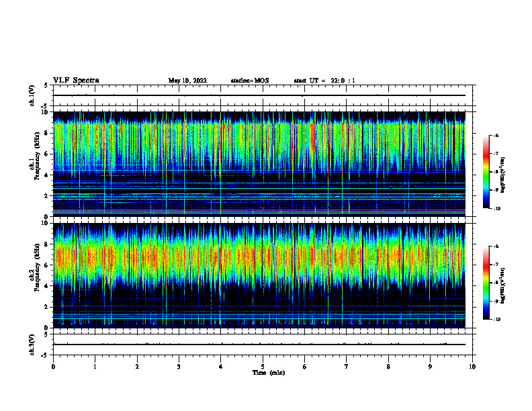Image resolution: width=532 pixels, height=411 pixels.
Task: Click the ch.1 frequency axis "8" tick label
Action: [46, 133]
